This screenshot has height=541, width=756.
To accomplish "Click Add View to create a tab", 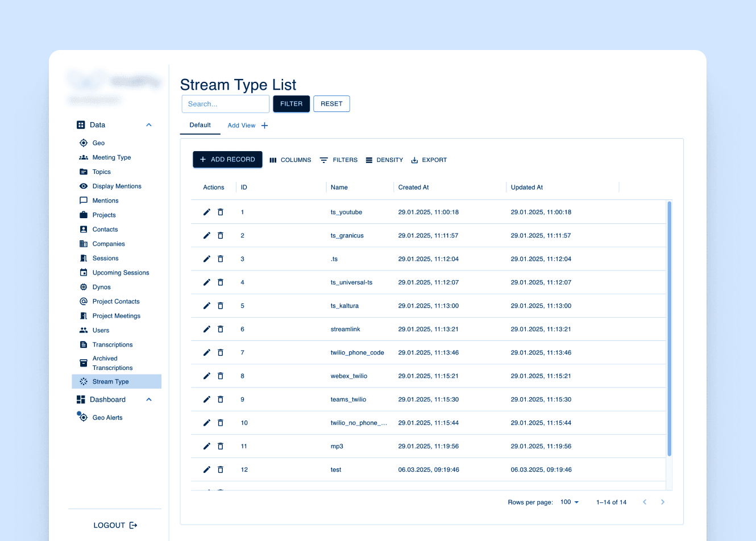I will pyautogui.click(x=241, y=125).
